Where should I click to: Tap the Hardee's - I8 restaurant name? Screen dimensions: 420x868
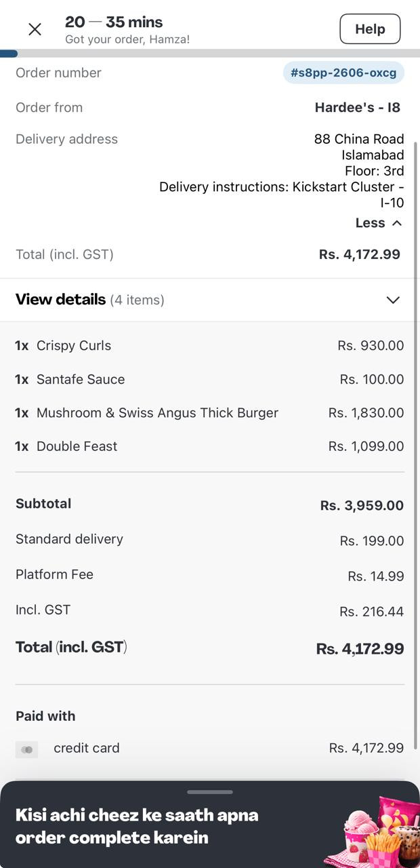(x=358, y=107)
